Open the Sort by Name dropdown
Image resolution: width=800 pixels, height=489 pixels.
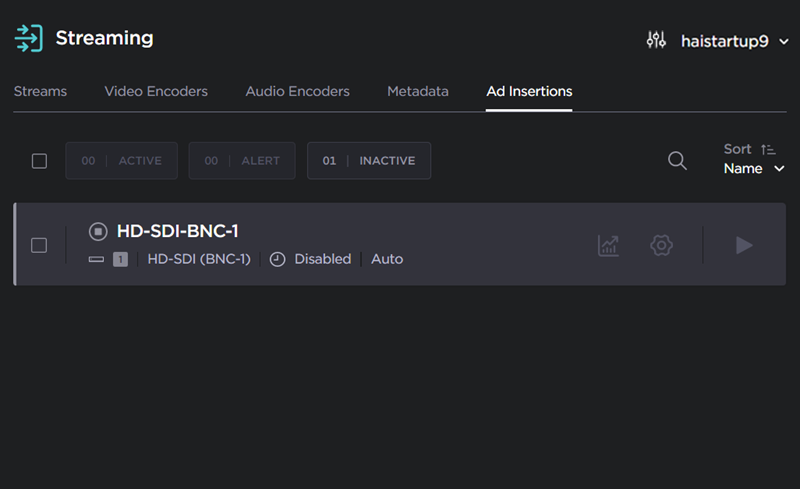[755, 169]
